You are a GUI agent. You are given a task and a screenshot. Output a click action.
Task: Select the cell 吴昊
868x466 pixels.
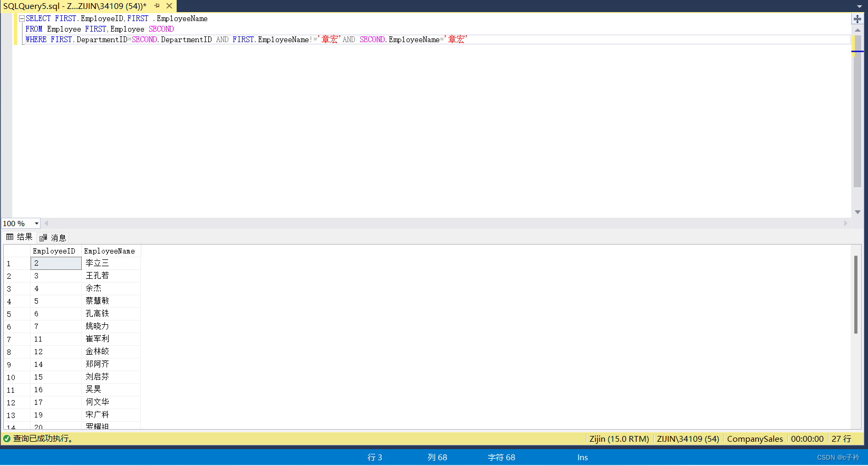(111, 390)
